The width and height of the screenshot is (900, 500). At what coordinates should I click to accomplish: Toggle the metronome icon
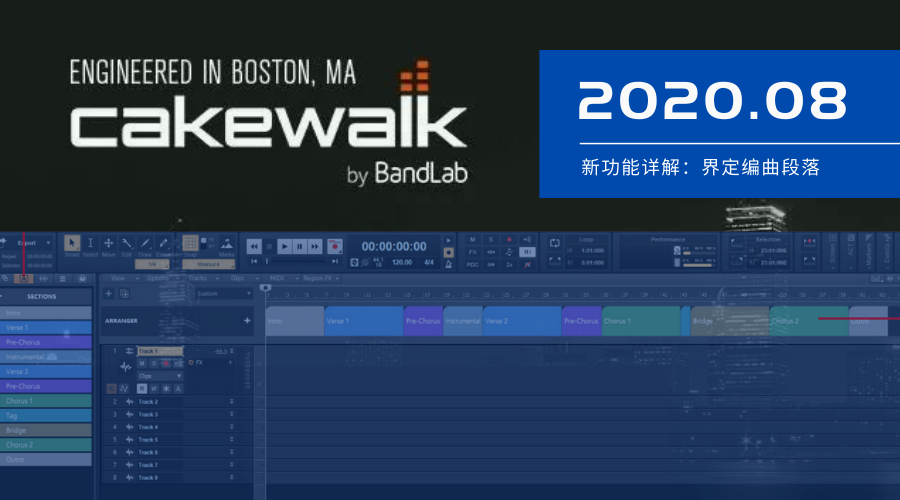coord(448,263)
